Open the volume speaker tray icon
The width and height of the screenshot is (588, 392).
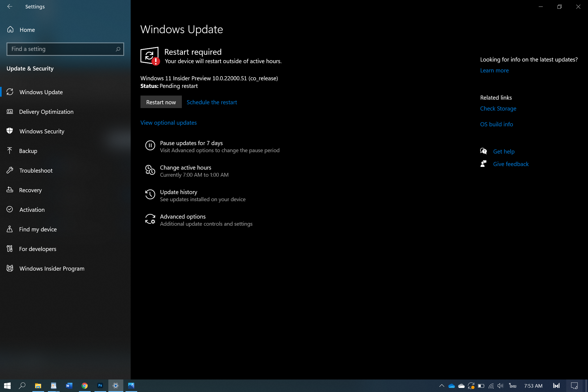(501, 386)
